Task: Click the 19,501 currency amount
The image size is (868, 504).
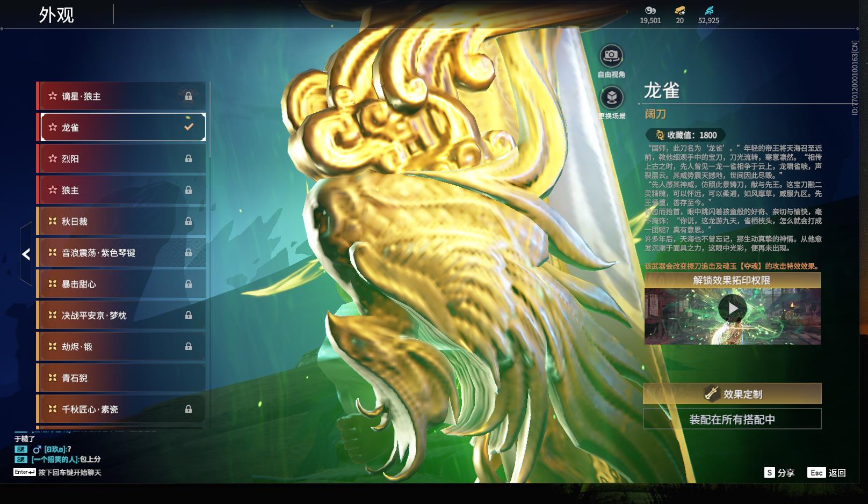Action: 650,20
